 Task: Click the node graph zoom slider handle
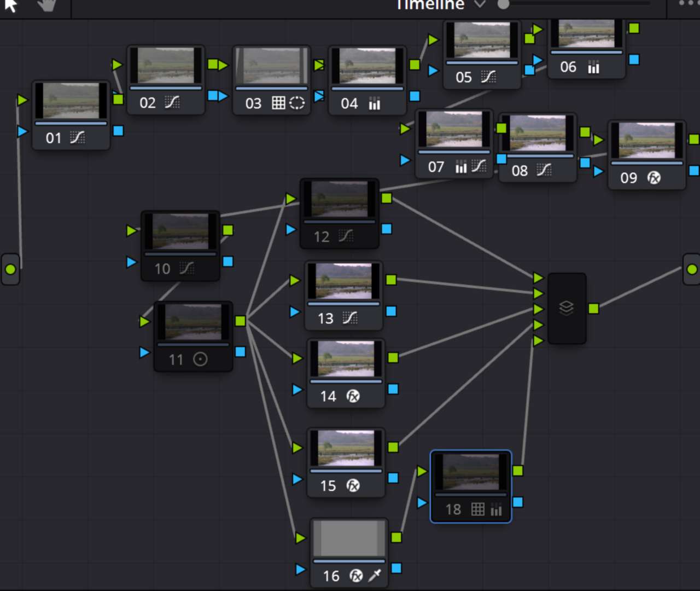pos(504,4)
